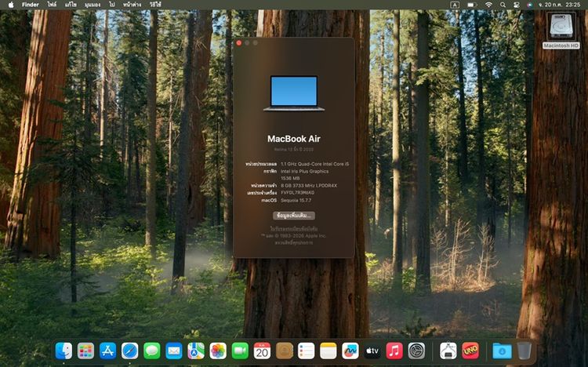Open the Photos app in the dock
Screen dimensions: 588x367
[x=218, y=351]
